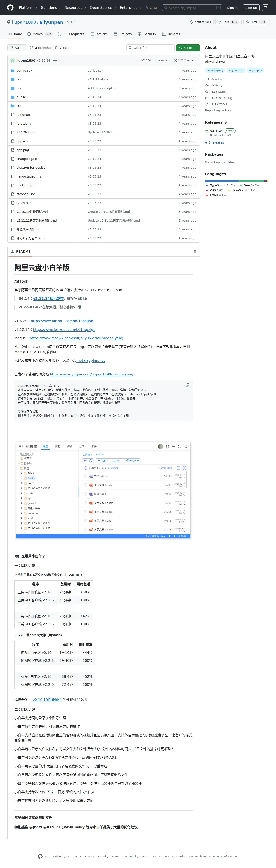Open the Issues tab

point(40,34)
